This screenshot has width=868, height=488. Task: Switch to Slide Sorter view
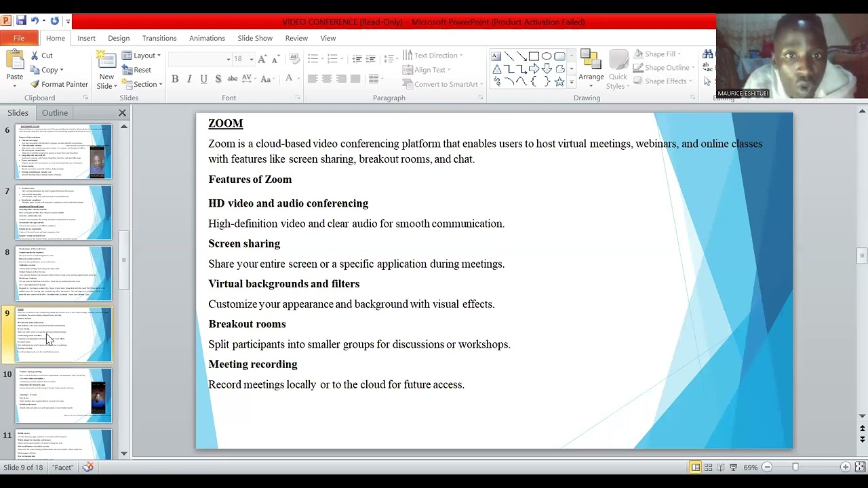tap(708, 467)
